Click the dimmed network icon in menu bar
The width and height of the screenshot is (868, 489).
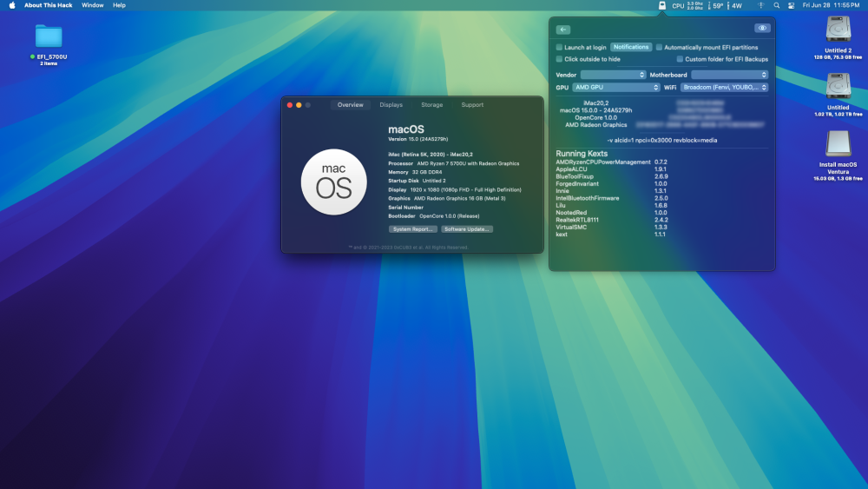[x=761, y=5]
